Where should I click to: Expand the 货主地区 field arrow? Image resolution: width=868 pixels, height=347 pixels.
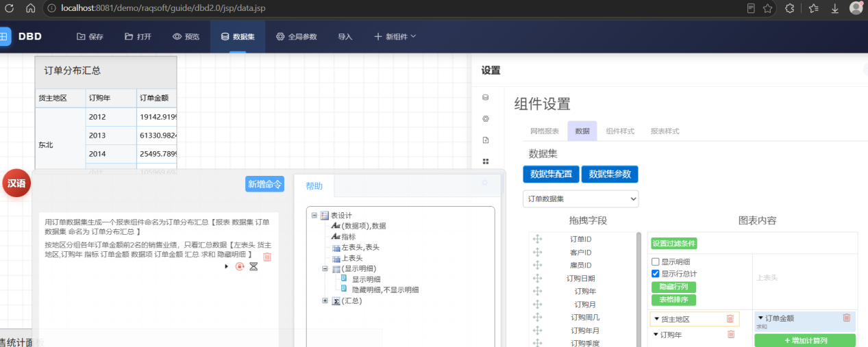coord(656,319)
